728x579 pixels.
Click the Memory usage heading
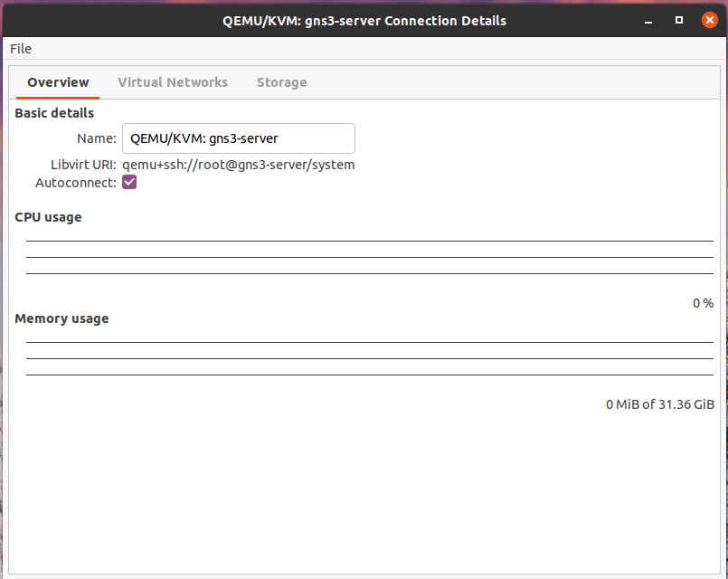click(x=61, y=318)
